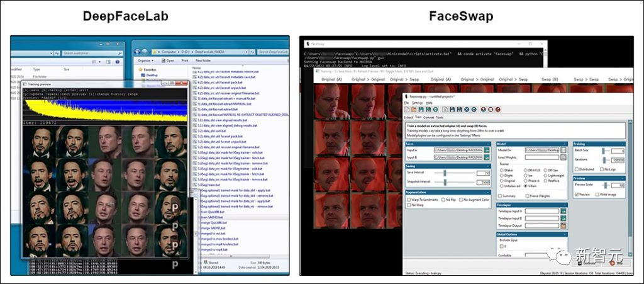Click the refresh button beside the DeepFaceLab_NVIDIA address bar
Image resolution: width=644 pixels, height=284 pixels.
[x=252, y=52]
